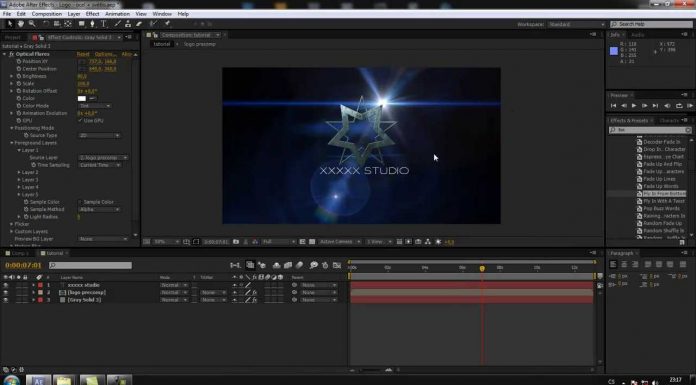This screenshot has width=696, height=385.
Task: Click Options for Optical Flares
Action: tap(106, 54)
